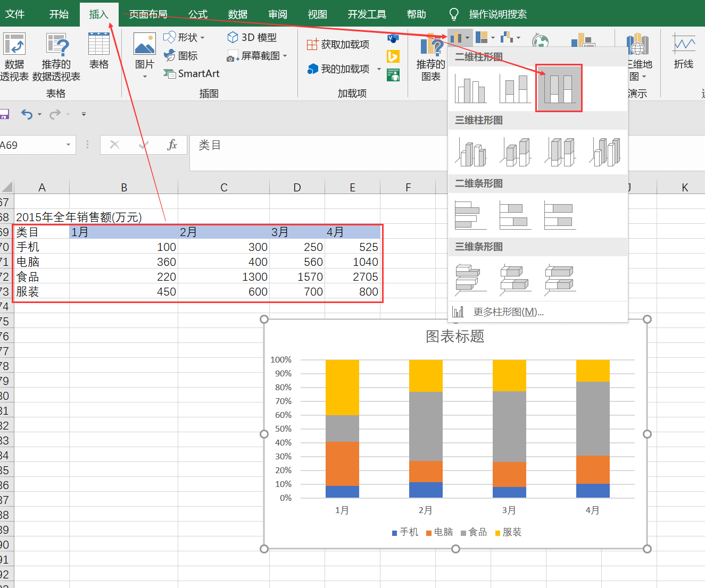Image resolution: width=705 pixels, height=588 pixels.
Task: Choose the 2D stacked column chart
Action: click(515, 88)
